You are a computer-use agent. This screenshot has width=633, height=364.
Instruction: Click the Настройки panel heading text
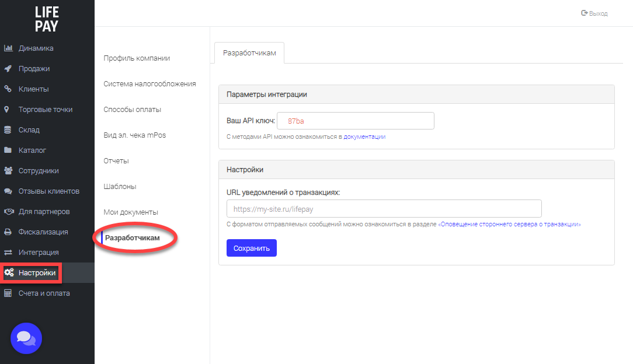click(x=245, y=170)
